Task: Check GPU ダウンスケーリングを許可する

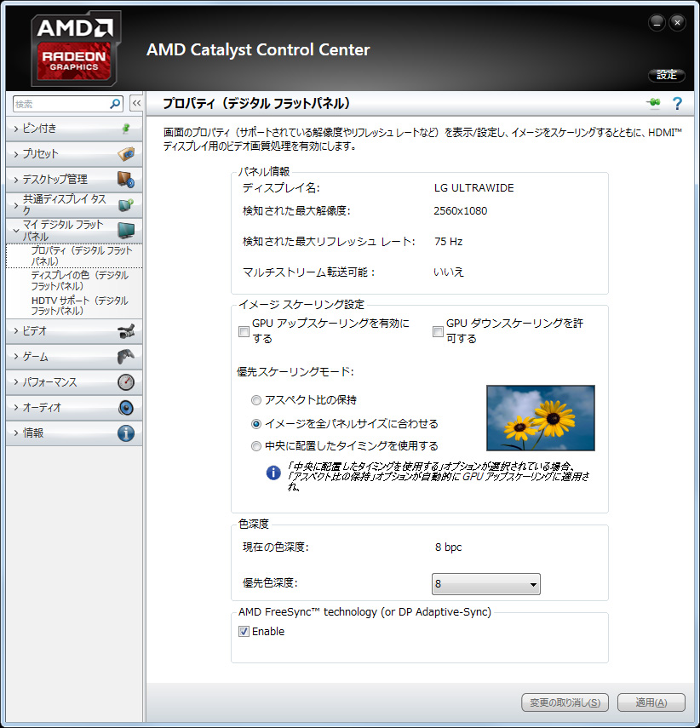Action: coord(438,331)
